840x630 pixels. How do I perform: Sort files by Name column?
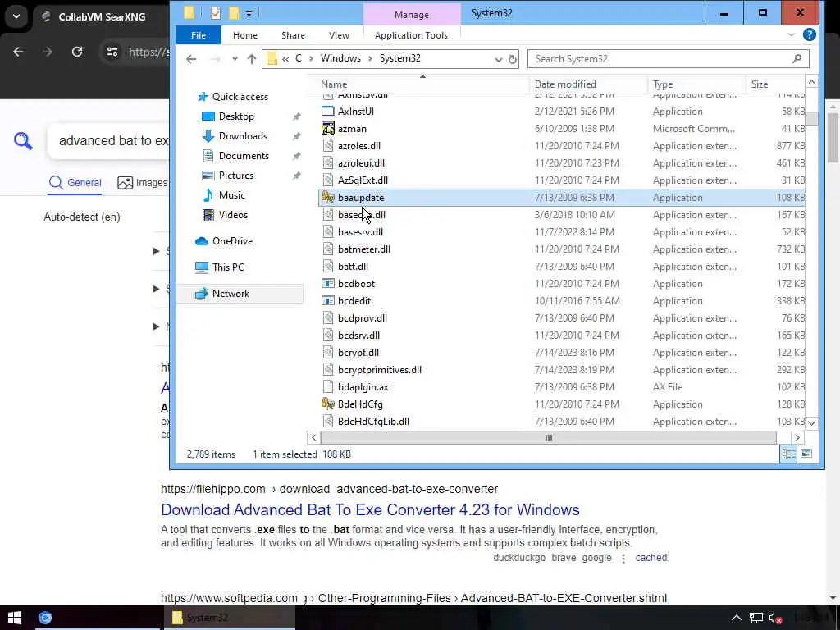coord(334,84)
